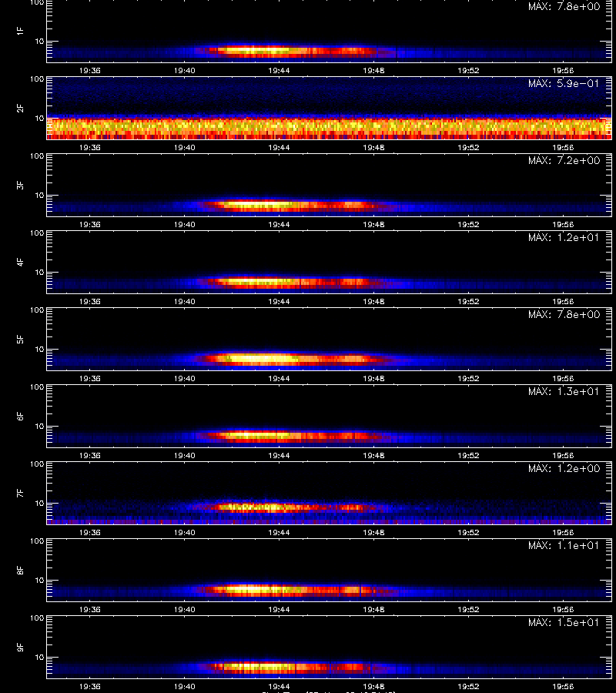This screenshot has width=616, height=693.
Task: Click the 19:36 tick label under 7F panel
Action: pyautogui.click(x=89, y=533)
